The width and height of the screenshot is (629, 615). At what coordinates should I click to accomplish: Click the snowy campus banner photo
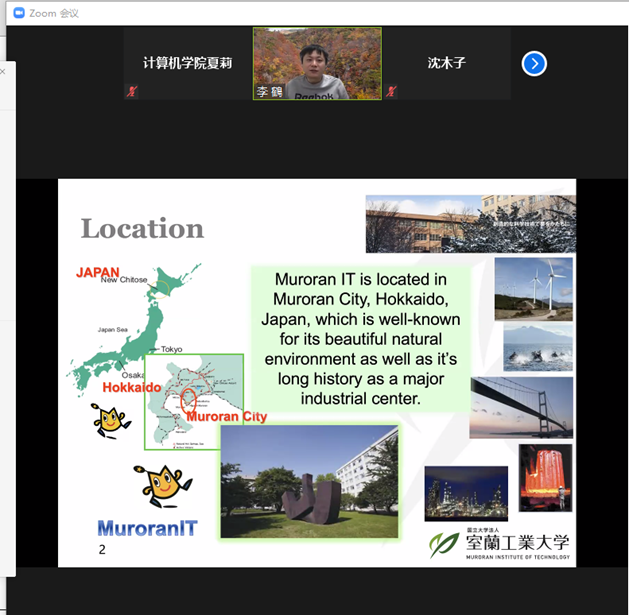point(470,224)
